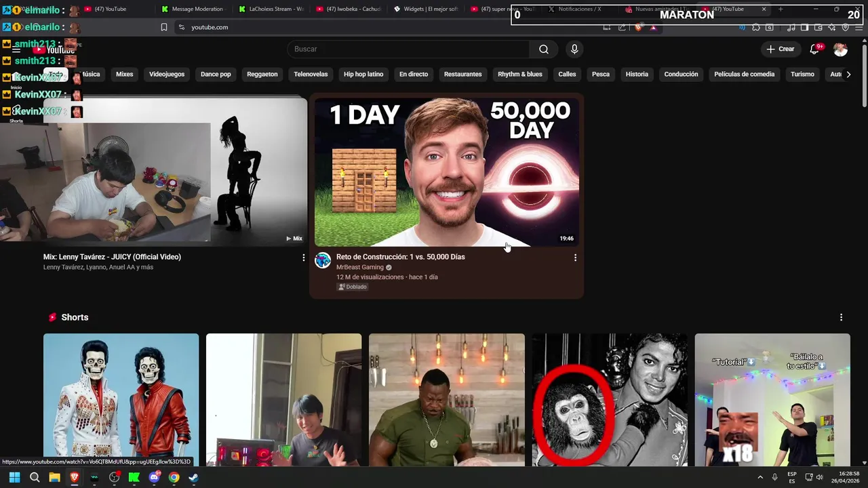Image resolution: width=868 pixels, height=488 pixels.
Task: Open OBS Studio from taskbar
Action: point(114,477)
